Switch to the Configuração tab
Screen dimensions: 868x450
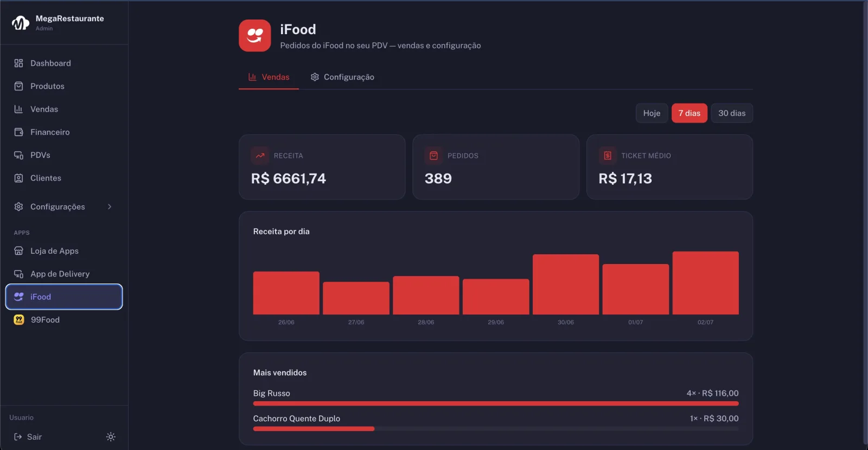click(342, 77)
